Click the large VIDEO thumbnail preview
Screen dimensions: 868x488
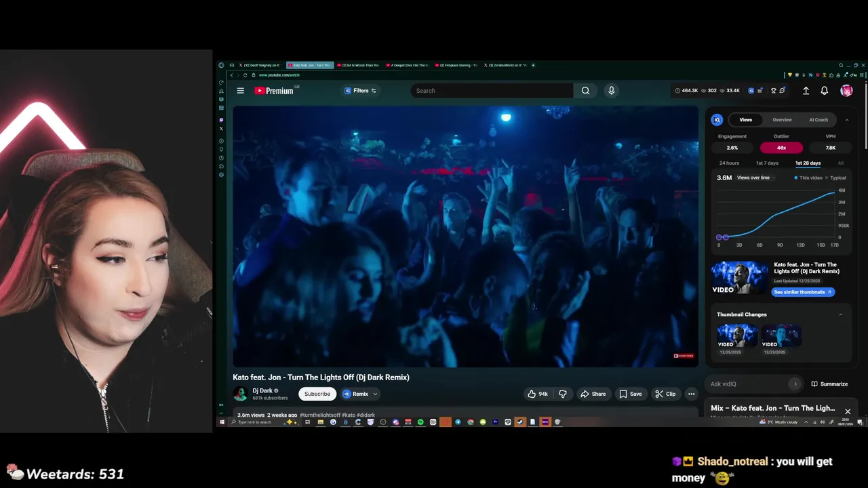[740, 278]
